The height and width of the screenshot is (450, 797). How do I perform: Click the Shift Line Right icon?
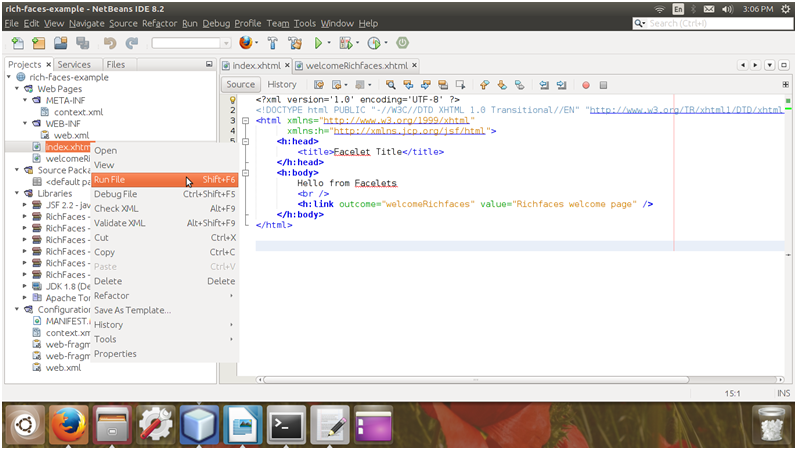[x=561, y=85]
